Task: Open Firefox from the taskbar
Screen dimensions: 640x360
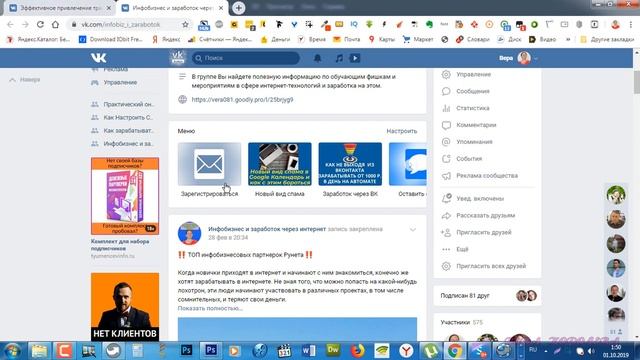Action: coord(358,350)
